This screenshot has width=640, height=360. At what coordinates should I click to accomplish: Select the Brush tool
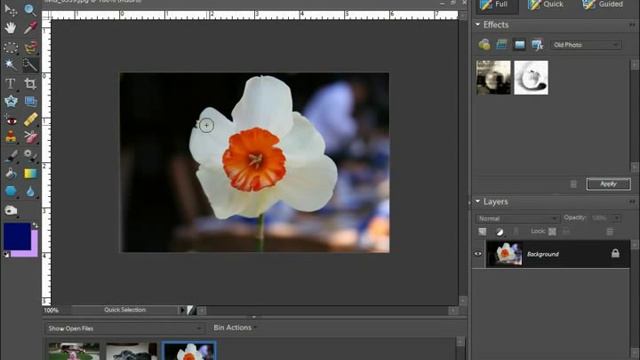coord(11,156)
